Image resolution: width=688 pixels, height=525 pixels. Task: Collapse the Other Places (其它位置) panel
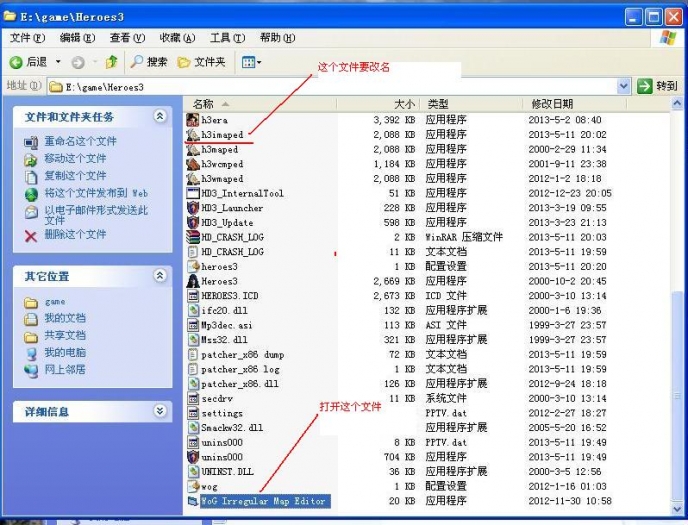click(x=160, y=275)
